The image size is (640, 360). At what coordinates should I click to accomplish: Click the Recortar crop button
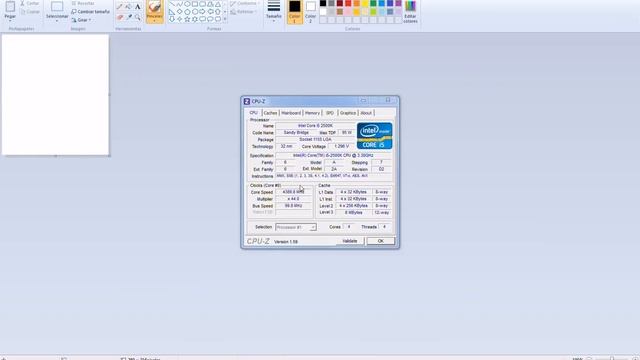[x=83, y=3]
